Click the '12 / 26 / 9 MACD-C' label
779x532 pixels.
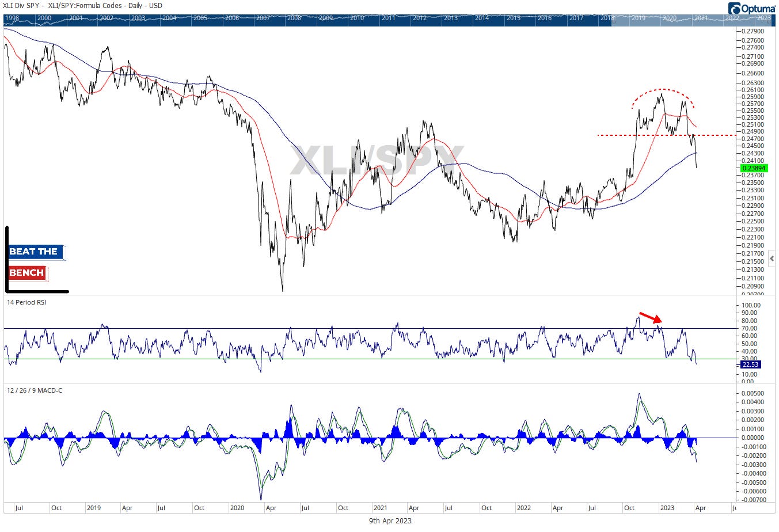[33, 390]
